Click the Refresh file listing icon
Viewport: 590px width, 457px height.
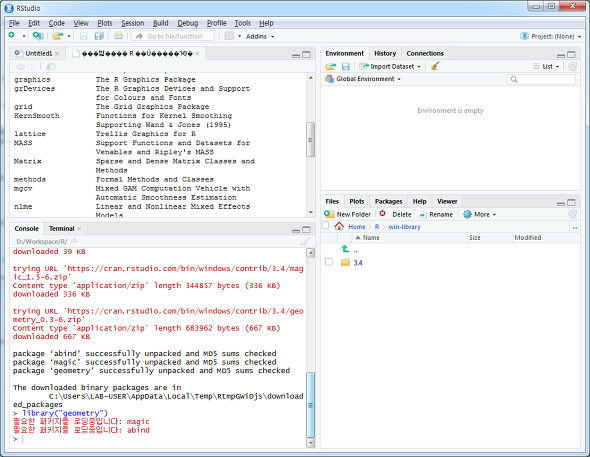pyautogui.click(x=573, y=214)
